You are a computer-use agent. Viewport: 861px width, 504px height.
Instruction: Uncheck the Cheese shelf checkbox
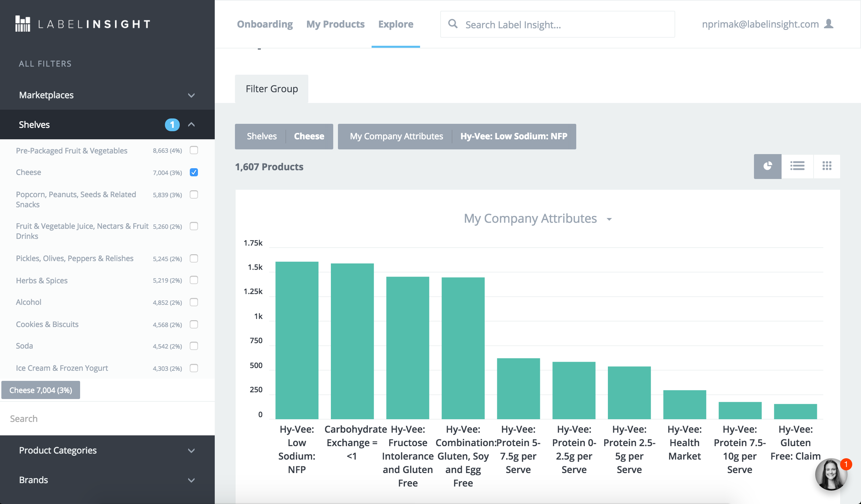click(194, 173)
